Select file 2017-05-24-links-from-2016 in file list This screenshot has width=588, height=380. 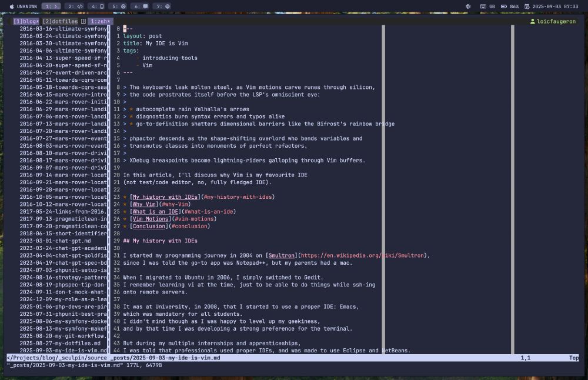pyautogui.click(x=63, y=212)
